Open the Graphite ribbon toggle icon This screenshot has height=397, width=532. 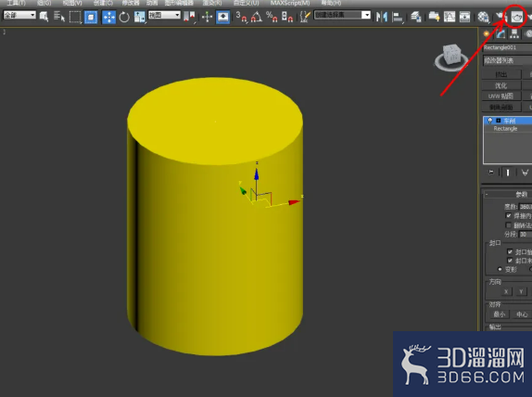coord(434,17)
